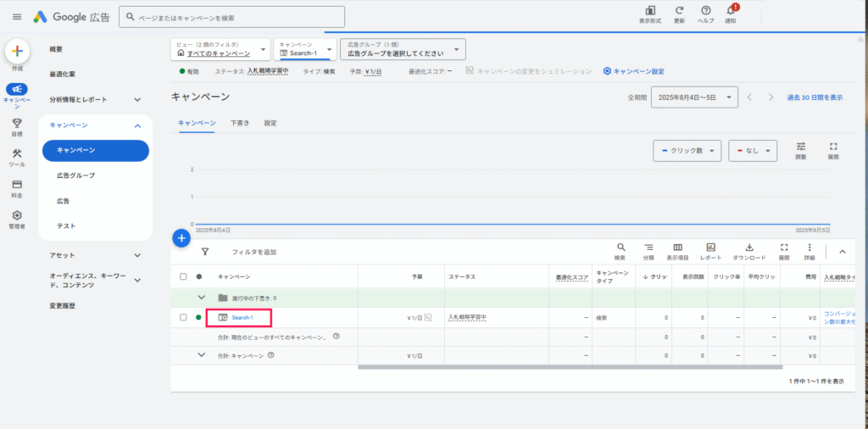Click the green status dot of Search-1
The height and width of the screenshot is (429, 868).
coord(198,317)
